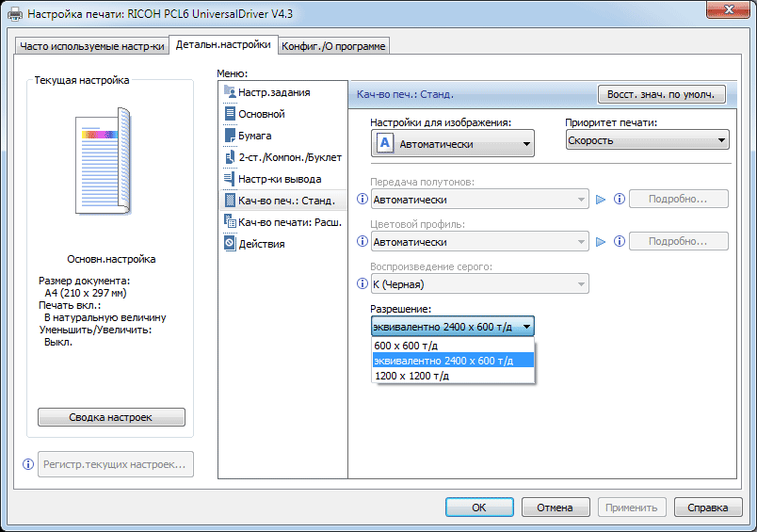Click the Сводка настроек button
757x532 pixels.
[x=111, y=417]
